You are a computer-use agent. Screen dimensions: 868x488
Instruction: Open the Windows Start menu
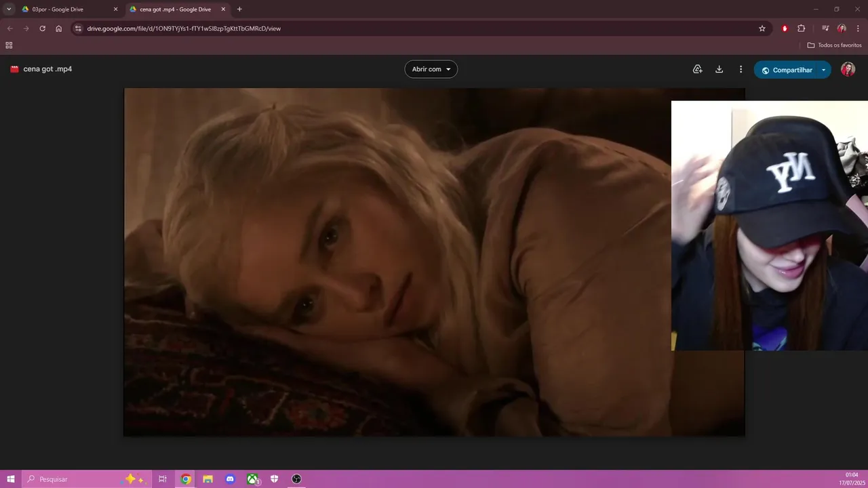click(11, 479)
